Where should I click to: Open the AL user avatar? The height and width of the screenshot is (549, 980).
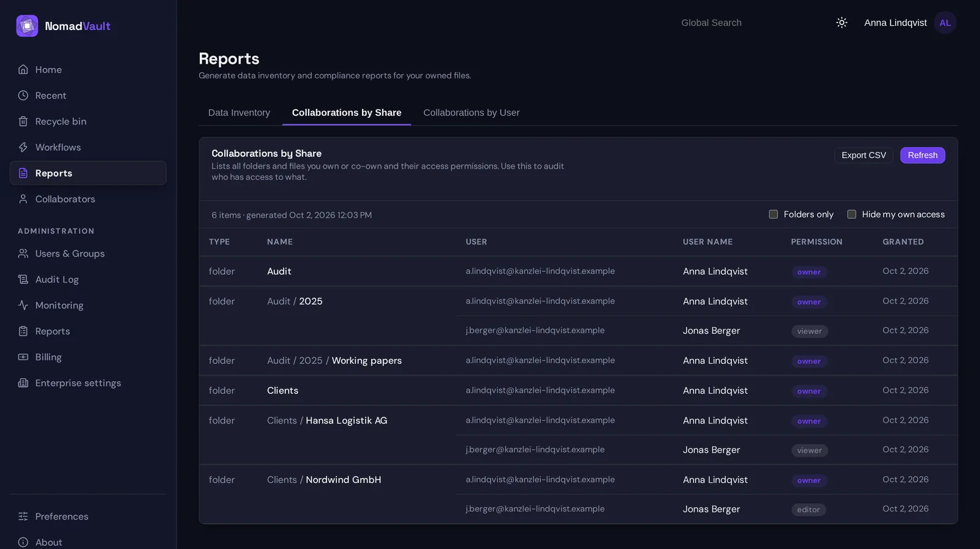(x=945, y=23)
